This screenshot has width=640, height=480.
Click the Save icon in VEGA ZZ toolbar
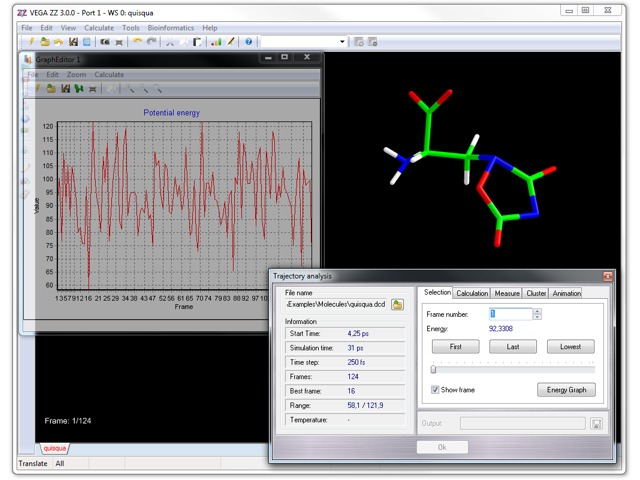point(73,42)
